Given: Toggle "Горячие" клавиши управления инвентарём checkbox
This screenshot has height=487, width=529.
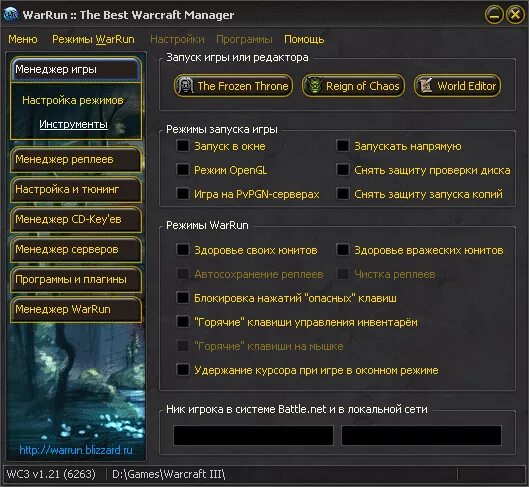Looking at the screenshot, I should coord(183,322).
